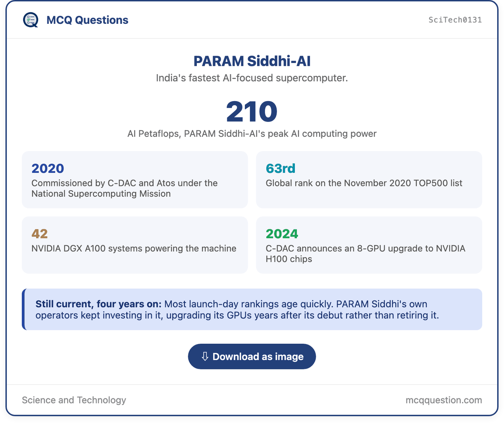The image size is (504, 423).
Task: Select the 63rd global rank card
Action: coord(369,180)
